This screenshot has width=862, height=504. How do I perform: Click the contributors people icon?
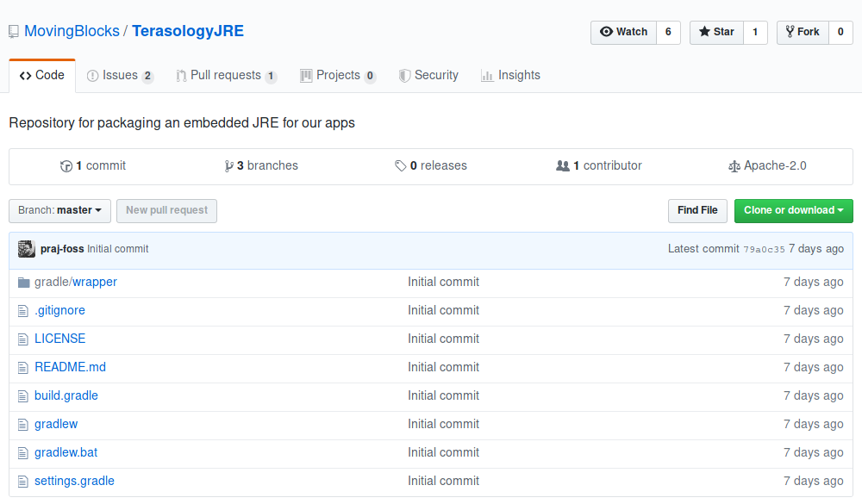click(x=562, y=165)
